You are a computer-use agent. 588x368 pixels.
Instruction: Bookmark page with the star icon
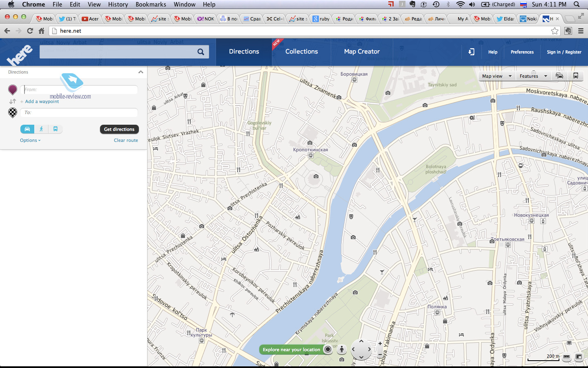[555, 31]
